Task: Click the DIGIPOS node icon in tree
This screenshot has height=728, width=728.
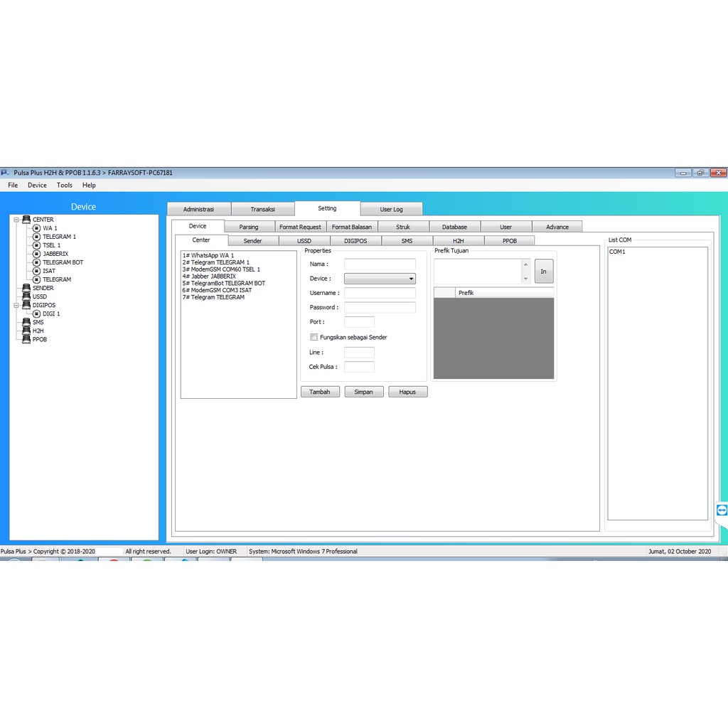Action: 26,305
